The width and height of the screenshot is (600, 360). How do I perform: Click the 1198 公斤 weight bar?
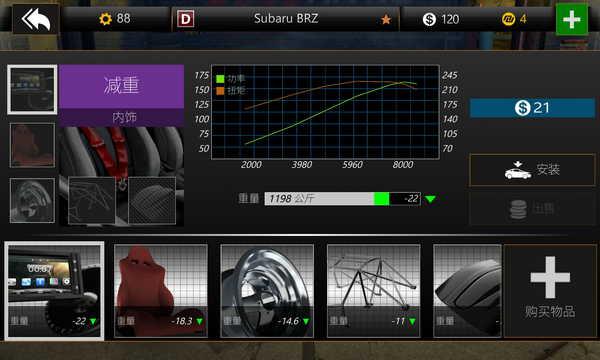pyautogui.click(x=342, y=199)
